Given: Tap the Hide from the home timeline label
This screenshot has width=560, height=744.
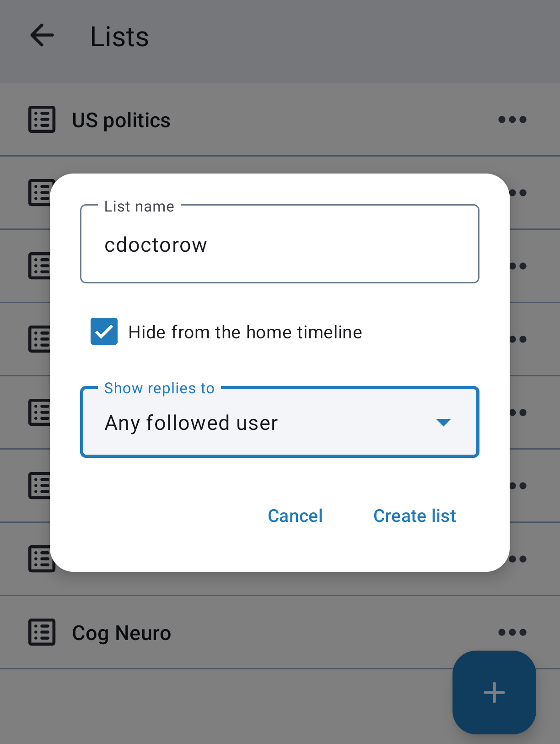Looking at the screenshot, I should [x=245, y=332].
